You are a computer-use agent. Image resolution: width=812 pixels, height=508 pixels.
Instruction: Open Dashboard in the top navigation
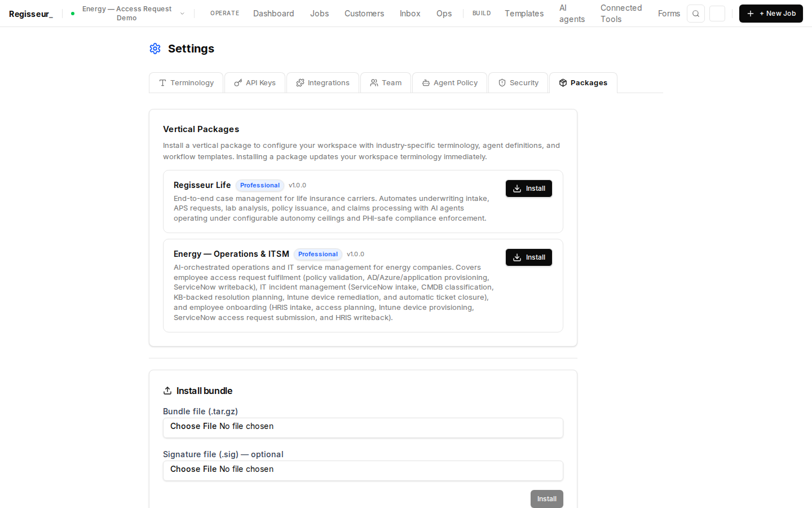(x=273, y=14)
